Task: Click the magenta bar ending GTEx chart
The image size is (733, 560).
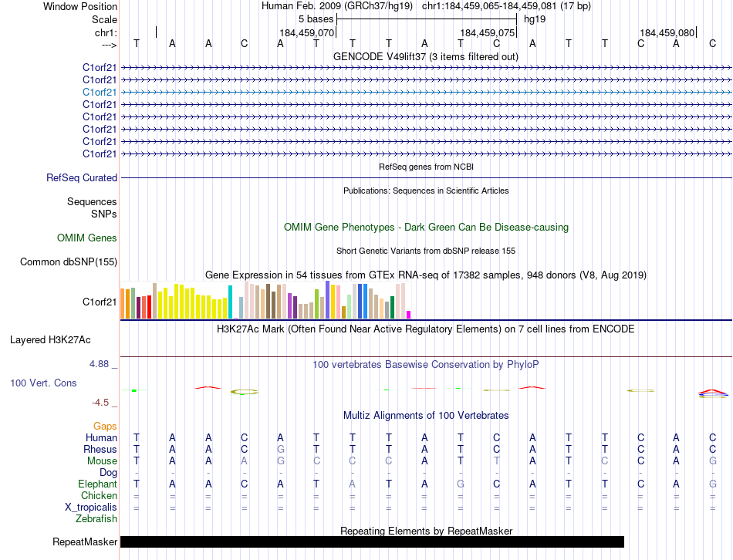Action: (409, 315)
